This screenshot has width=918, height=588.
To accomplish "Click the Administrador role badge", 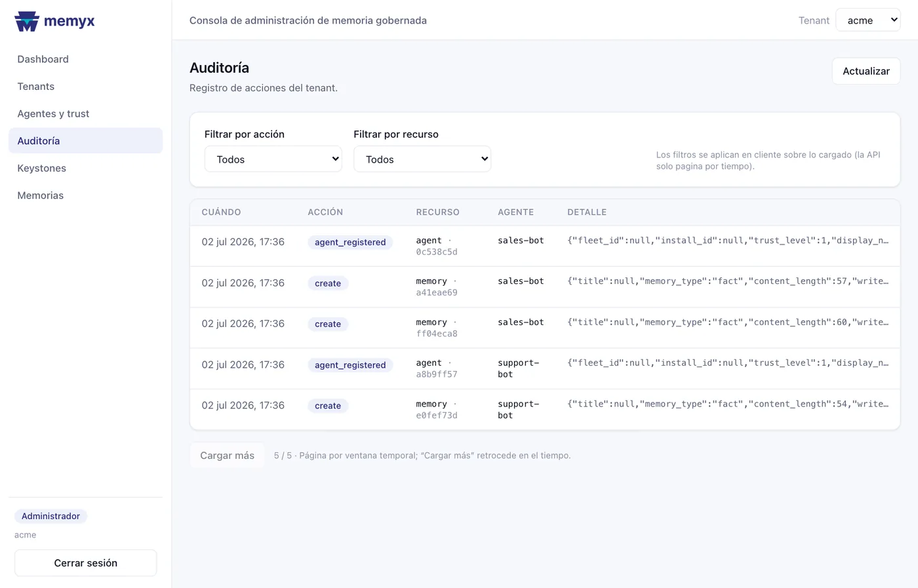I will (x=50, y=517).
